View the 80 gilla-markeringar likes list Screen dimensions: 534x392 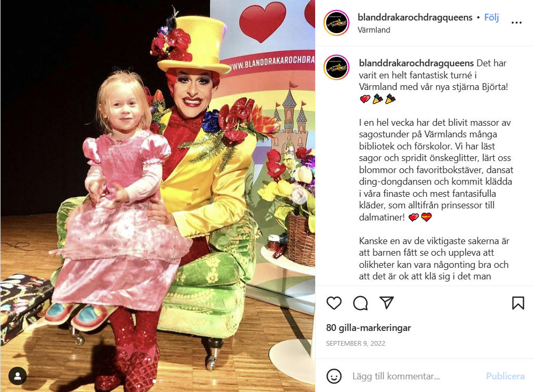pyautogui.click(x=368, y=328)
